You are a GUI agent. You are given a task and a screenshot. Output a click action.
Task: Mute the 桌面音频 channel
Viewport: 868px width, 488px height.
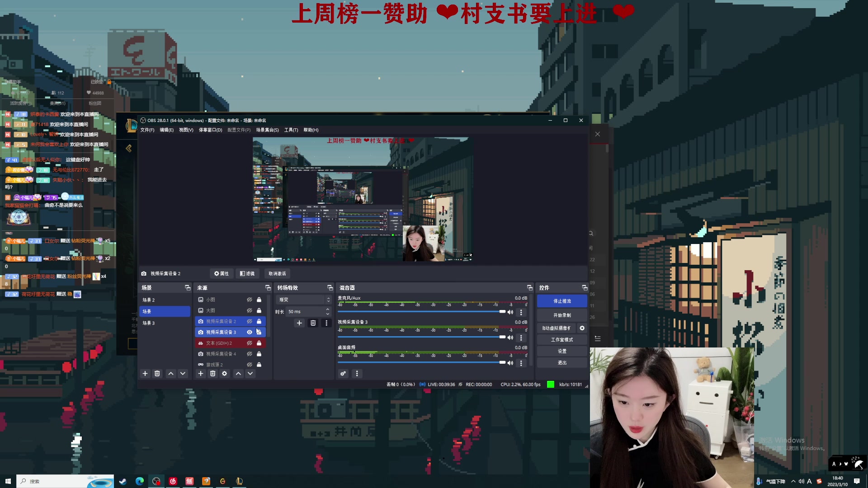[x=510, y=363]
